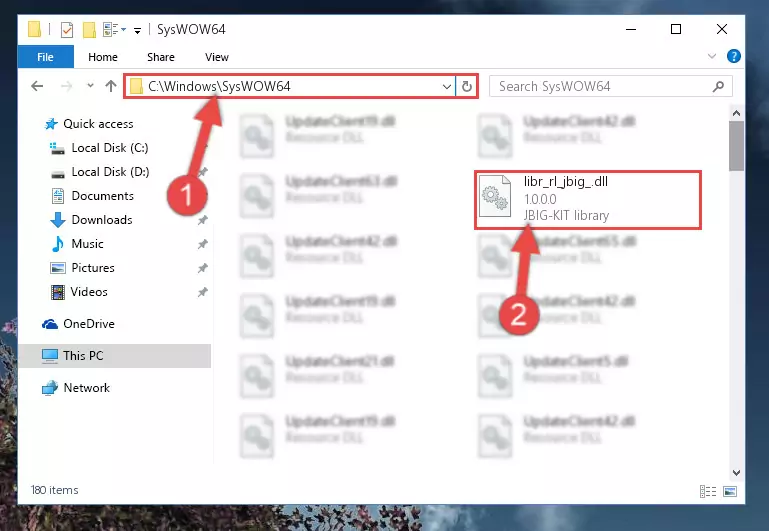This screenshot has height=531, width=769.
Task: Open the Customize Quick Access Toolbar dropdown
Action: [137, 30]
